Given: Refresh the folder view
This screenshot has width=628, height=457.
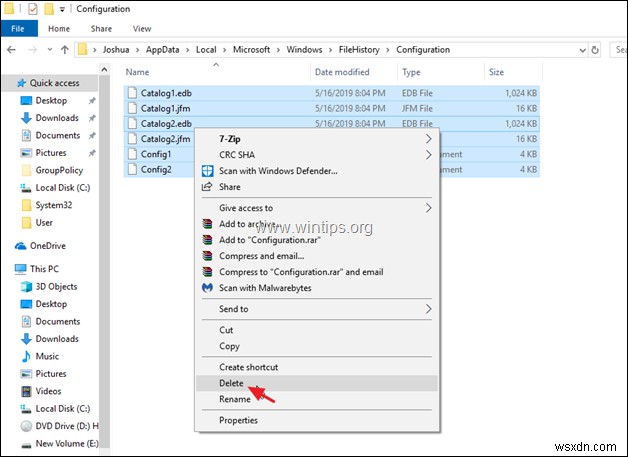Looking at the screenshot, I should click(595, 50).
